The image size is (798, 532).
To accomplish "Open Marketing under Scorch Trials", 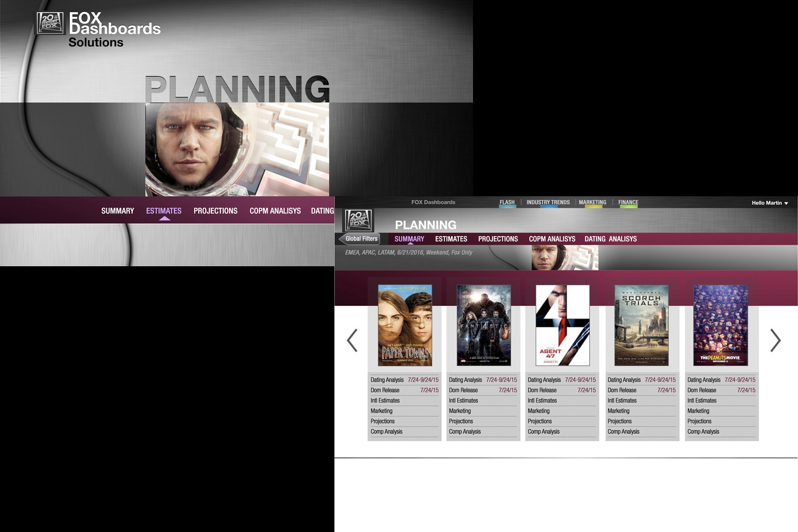I will pyautogui.click(x=642, y=411).
